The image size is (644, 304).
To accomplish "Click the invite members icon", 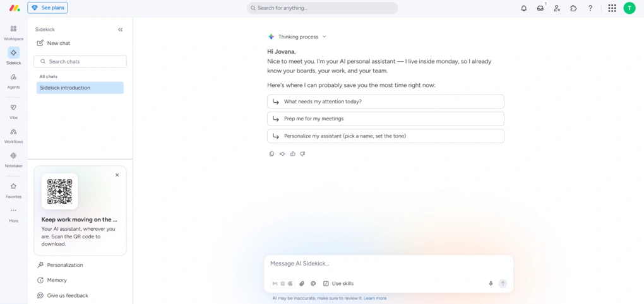I will (x=557, y=8).
